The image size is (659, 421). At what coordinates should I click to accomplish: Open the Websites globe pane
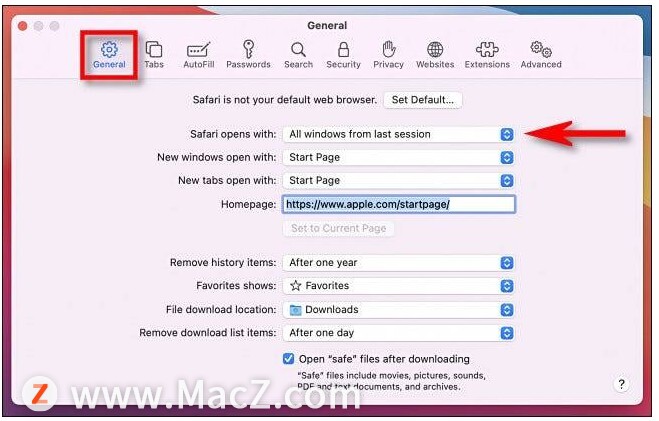(x=435, y=55)
